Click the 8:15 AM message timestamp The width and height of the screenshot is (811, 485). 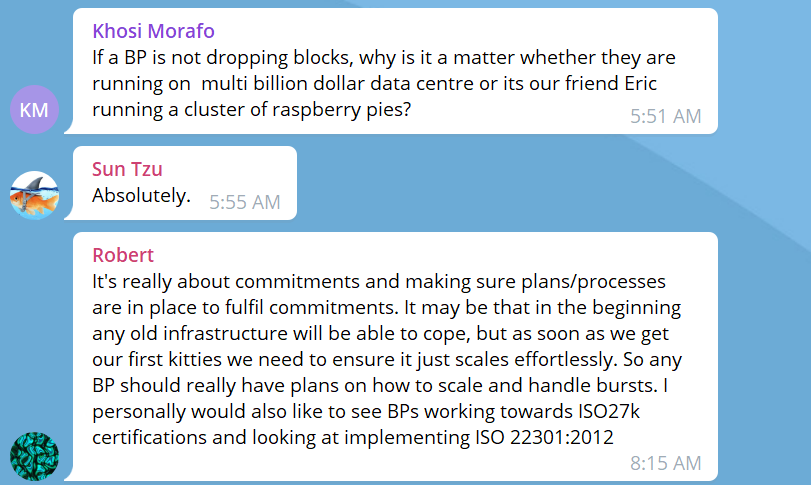(665, 463)
